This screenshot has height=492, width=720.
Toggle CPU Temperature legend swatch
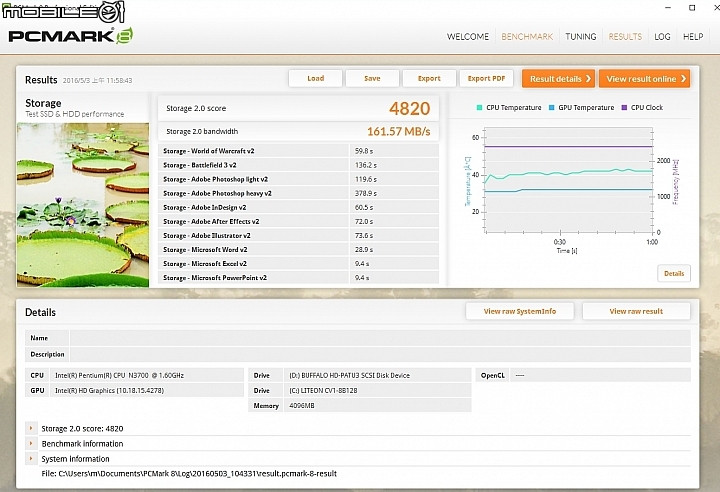[479, 107]
